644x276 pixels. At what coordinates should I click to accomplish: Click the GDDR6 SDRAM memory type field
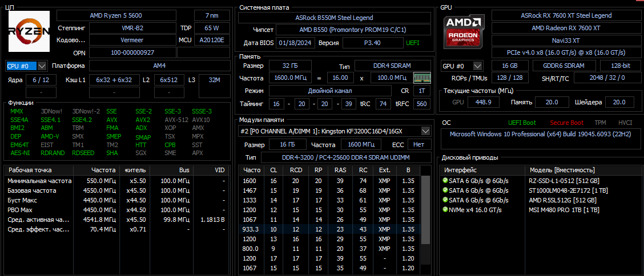tap(564, 66)
